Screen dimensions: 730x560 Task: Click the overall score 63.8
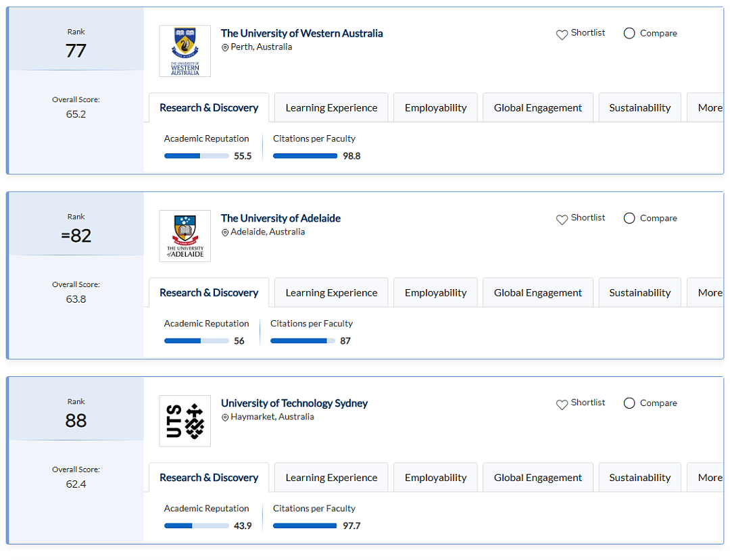76,299
